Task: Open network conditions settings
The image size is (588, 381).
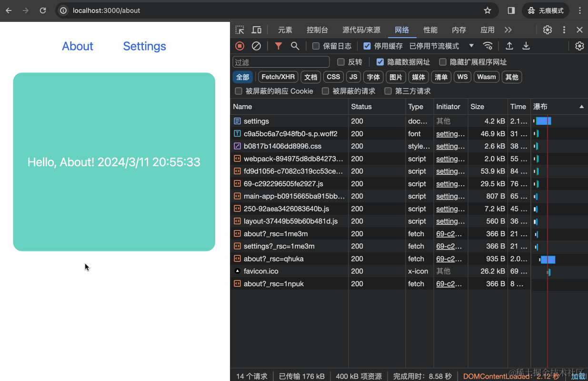Action: (488, 46)
